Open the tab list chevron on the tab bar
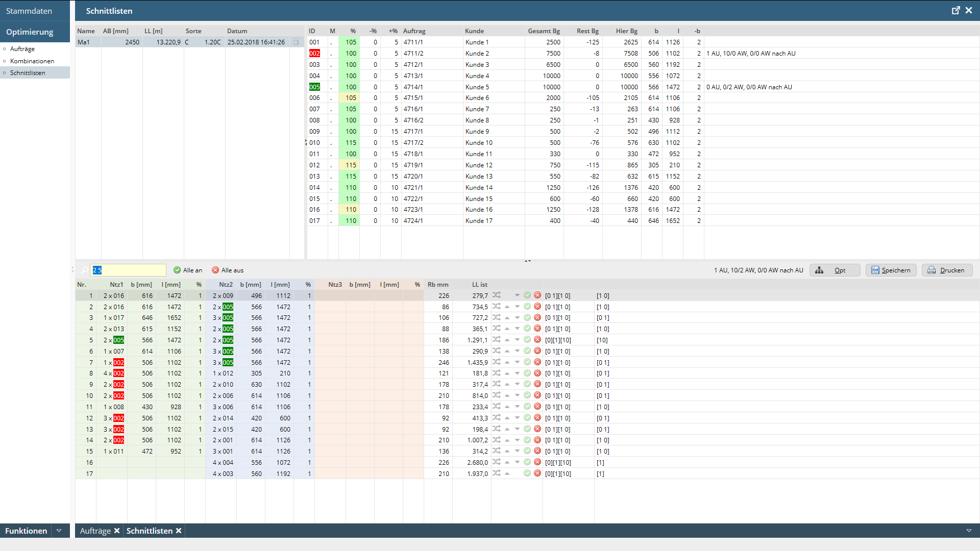The height and width of the screenshot is (551, 980). [x=969, y=531]
